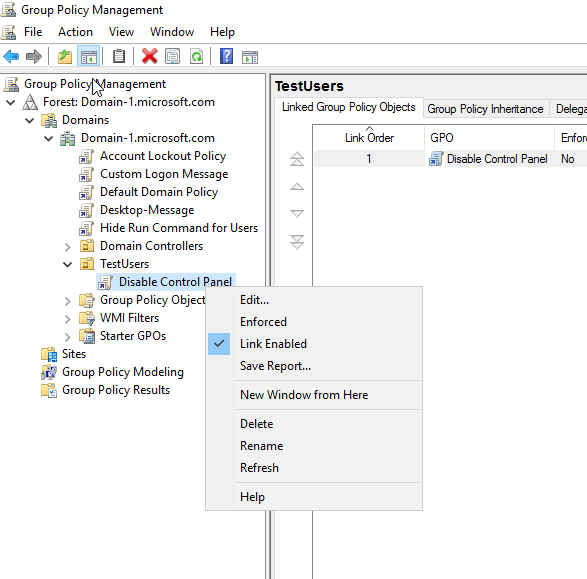This screenshot has height=579, width=587.
Task: Click link order cell "1" in list
Action: click(369, 159)
